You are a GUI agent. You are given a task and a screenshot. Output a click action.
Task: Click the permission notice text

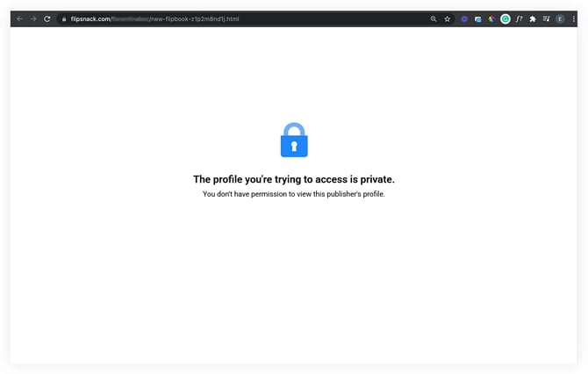coord(294,194)
